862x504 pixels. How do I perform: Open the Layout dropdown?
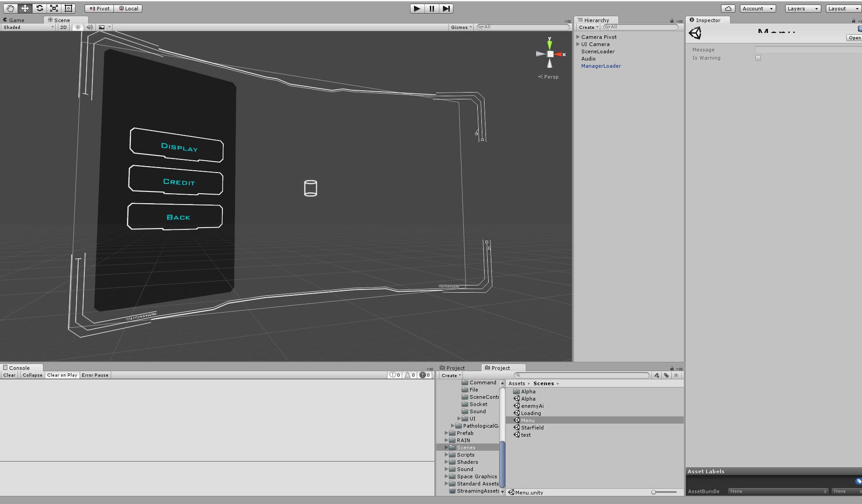843,9
